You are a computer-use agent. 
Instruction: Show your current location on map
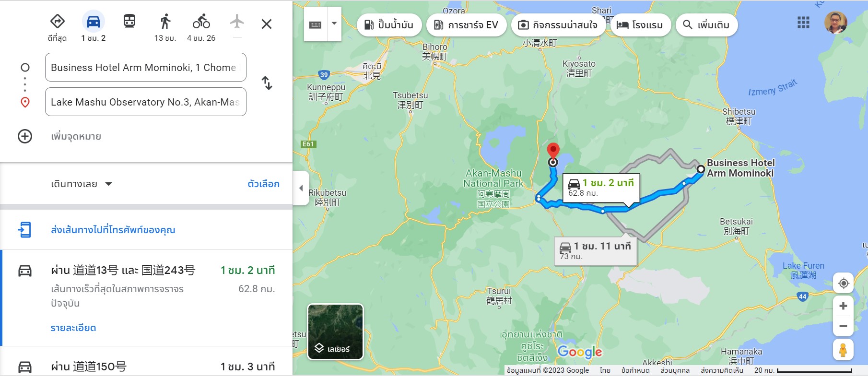tap(844, 283)
